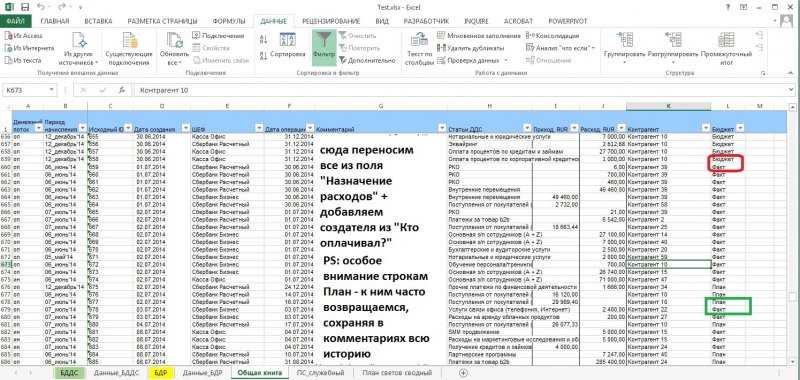The image size is (800, 380).
Task: Open the Дата создания filter dropdown
Action: coord(185,129)
